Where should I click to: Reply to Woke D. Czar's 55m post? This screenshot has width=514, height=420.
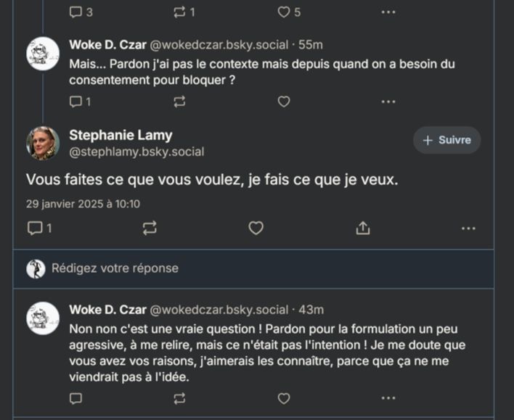(x=76, y=102)
